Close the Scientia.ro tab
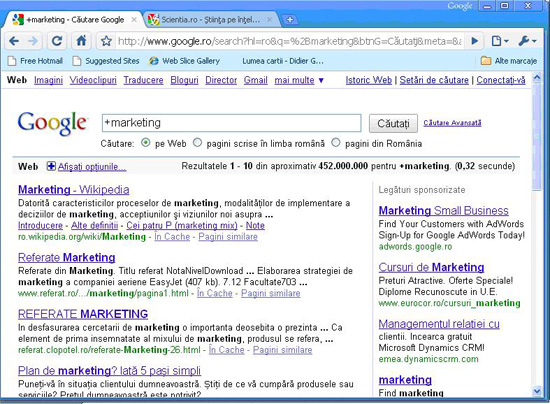550x404 pixels. [x=269, y=20]
